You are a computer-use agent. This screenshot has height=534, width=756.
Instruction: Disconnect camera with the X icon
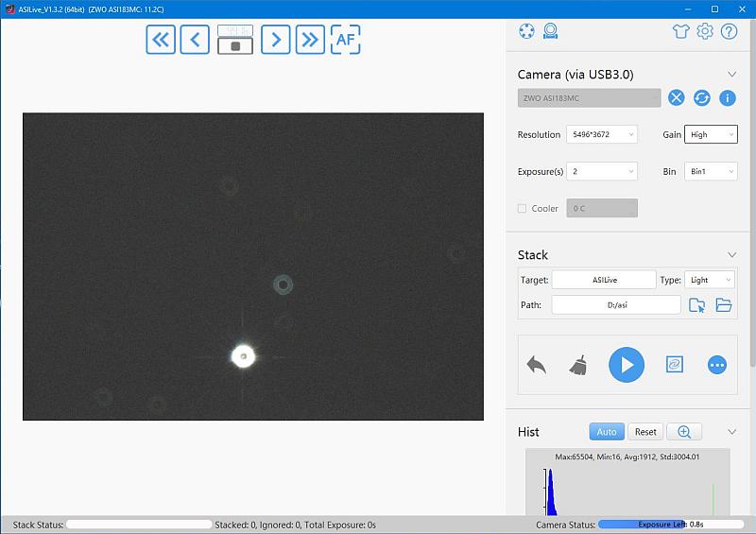(677, 98)
